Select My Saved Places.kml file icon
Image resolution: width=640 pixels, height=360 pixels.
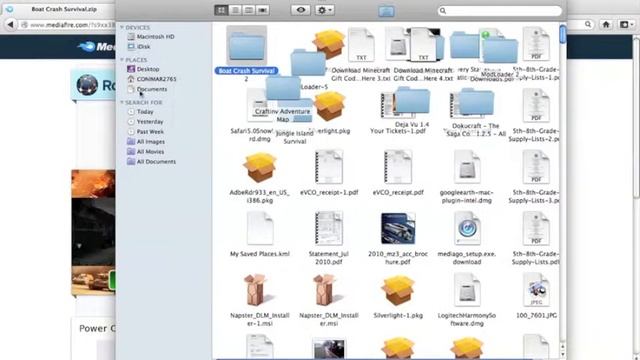point(260,229)
